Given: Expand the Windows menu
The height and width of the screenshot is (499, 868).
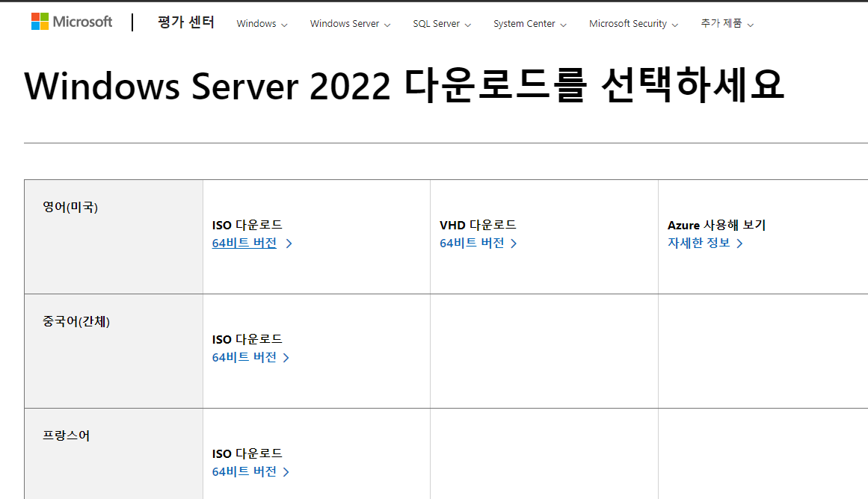Looking at the screenshot, I should pos(262,24).
